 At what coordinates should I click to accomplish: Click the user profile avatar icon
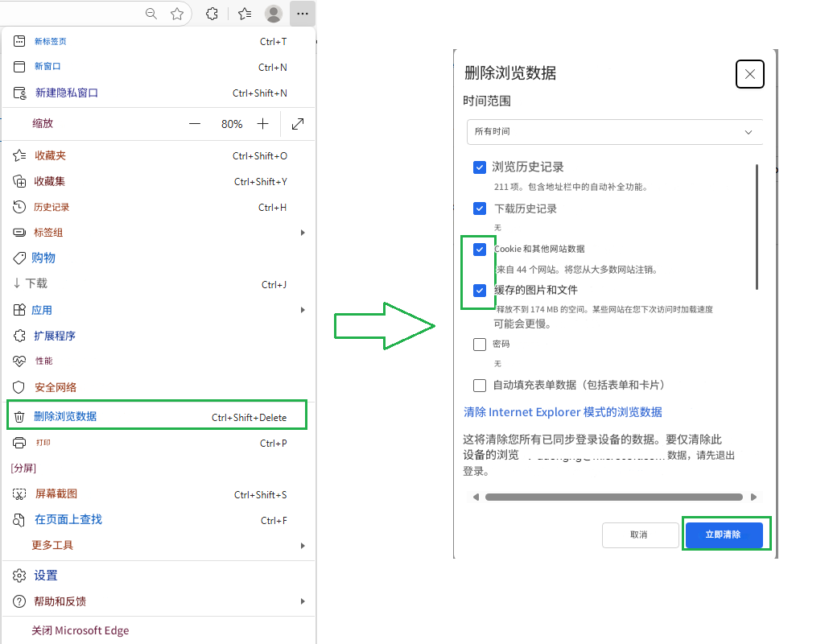click(274, 14)
